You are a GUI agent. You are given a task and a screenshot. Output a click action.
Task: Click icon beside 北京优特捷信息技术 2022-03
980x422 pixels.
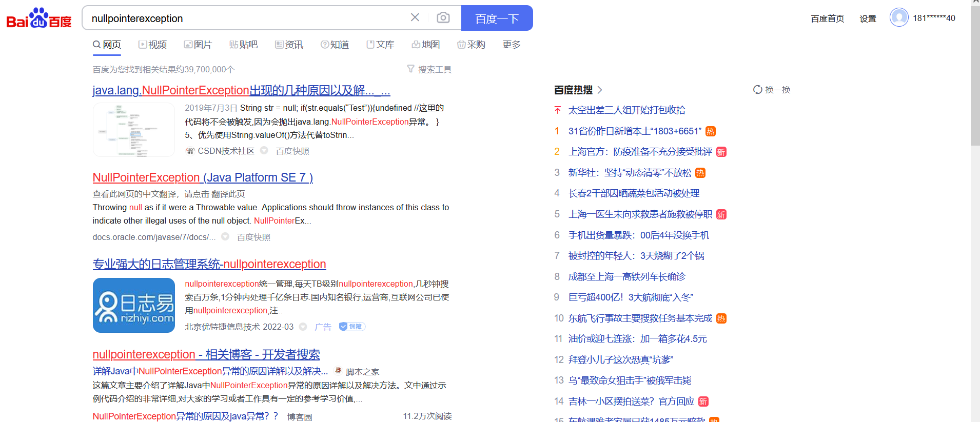click(303, 327)
